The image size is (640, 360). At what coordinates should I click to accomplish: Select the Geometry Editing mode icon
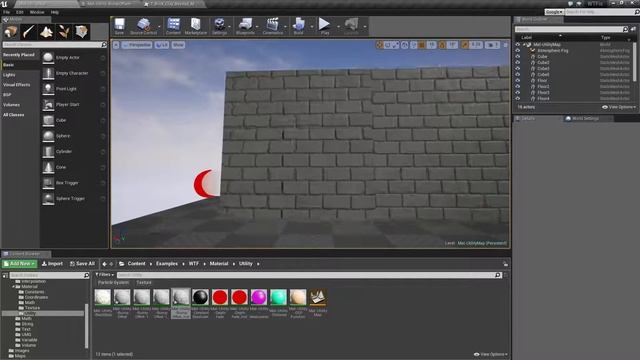click(x=81, y=32)
